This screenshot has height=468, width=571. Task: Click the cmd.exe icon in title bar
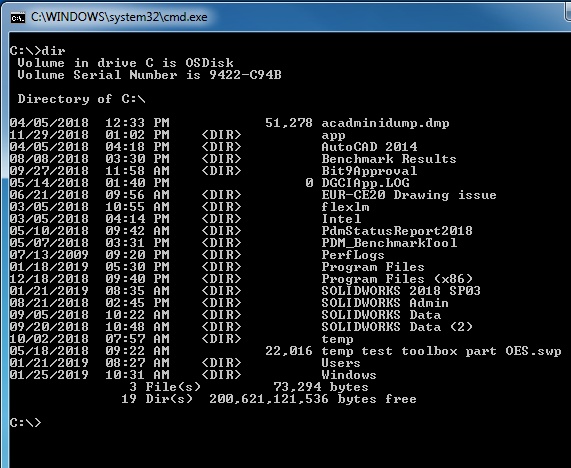point(17,17)
